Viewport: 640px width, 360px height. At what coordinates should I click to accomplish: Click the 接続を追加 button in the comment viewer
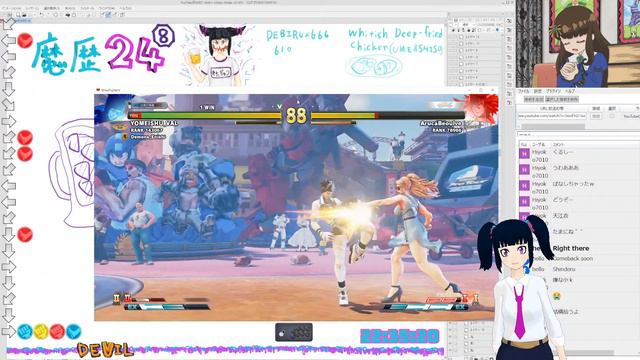click(x=533, y=99)
